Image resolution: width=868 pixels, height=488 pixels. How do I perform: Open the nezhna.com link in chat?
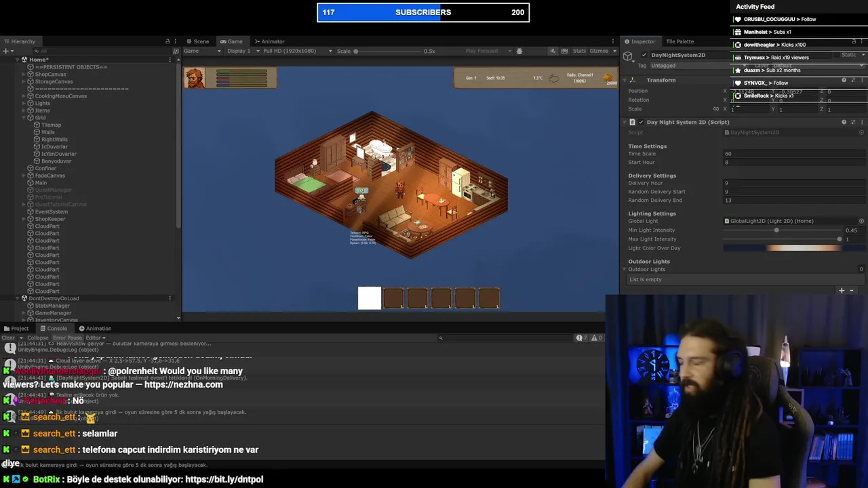(184, 384)
